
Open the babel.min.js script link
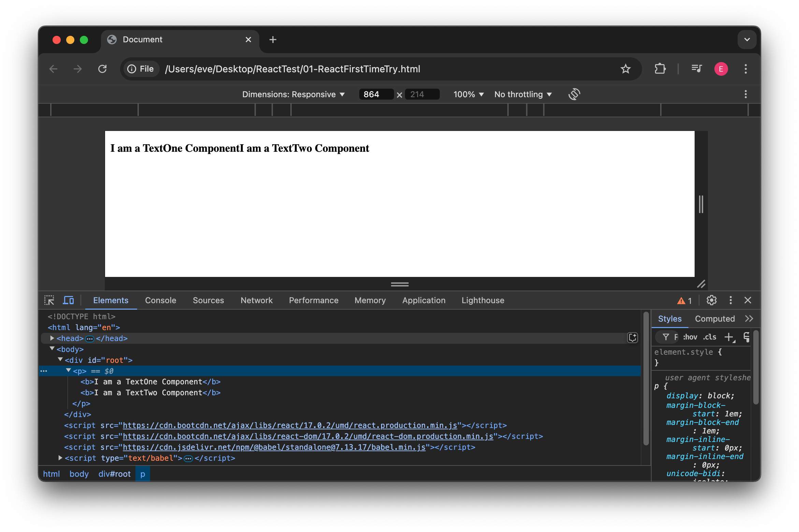tap(275, 447)
